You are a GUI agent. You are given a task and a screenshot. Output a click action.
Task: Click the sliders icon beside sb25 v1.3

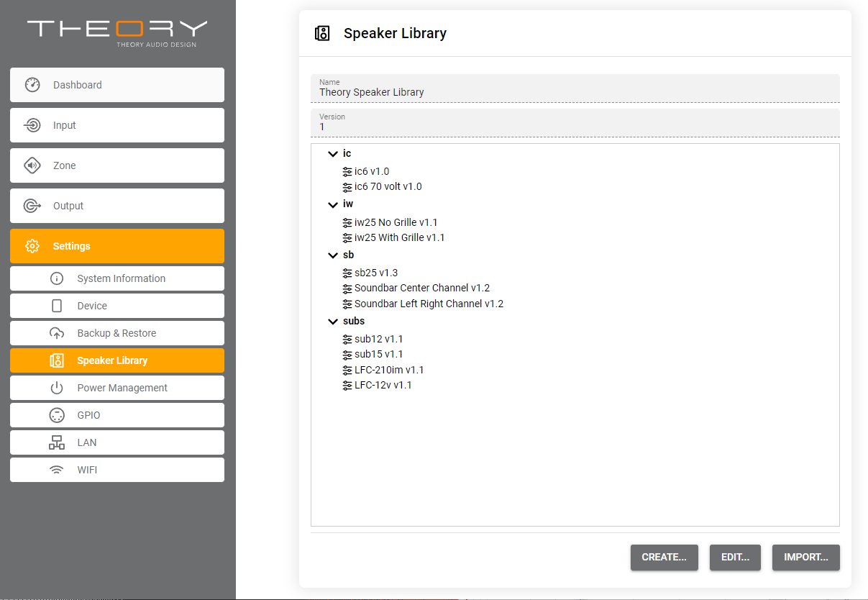(x=348, y=273)
